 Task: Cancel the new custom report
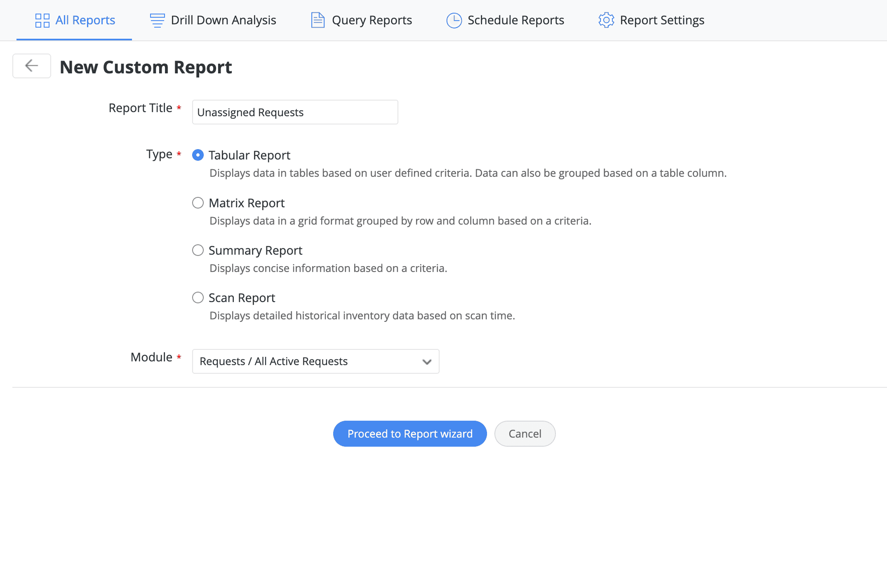[x=525, y=433]
